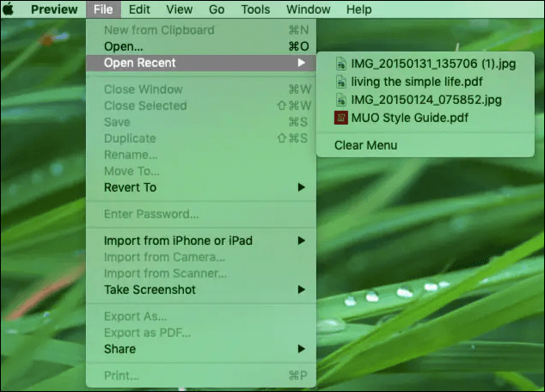
Task: Expand Import from iPhone or iPad arrow
Action: click(301, 241)
